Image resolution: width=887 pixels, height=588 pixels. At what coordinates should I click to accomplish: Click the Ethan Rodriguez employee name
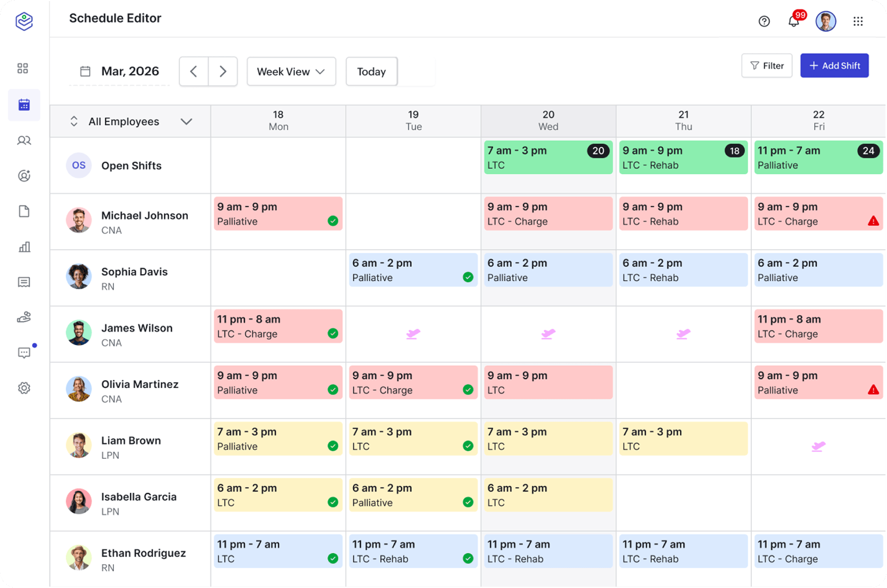tap(144, 553)
